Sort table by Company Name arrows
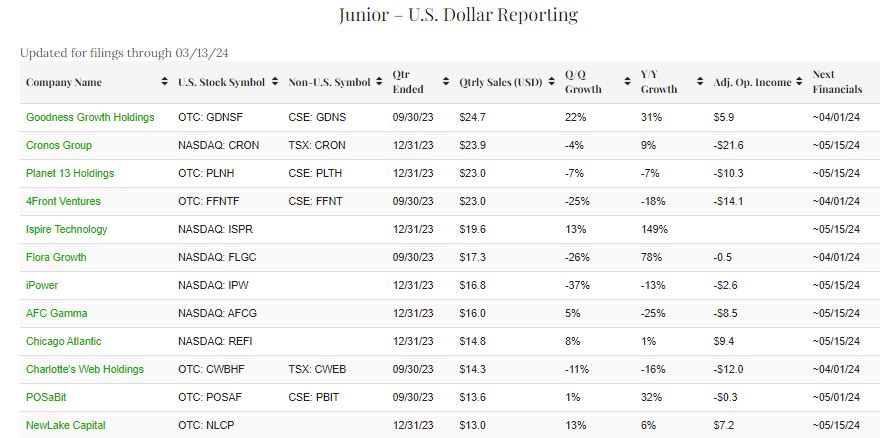 coord(165,82)
